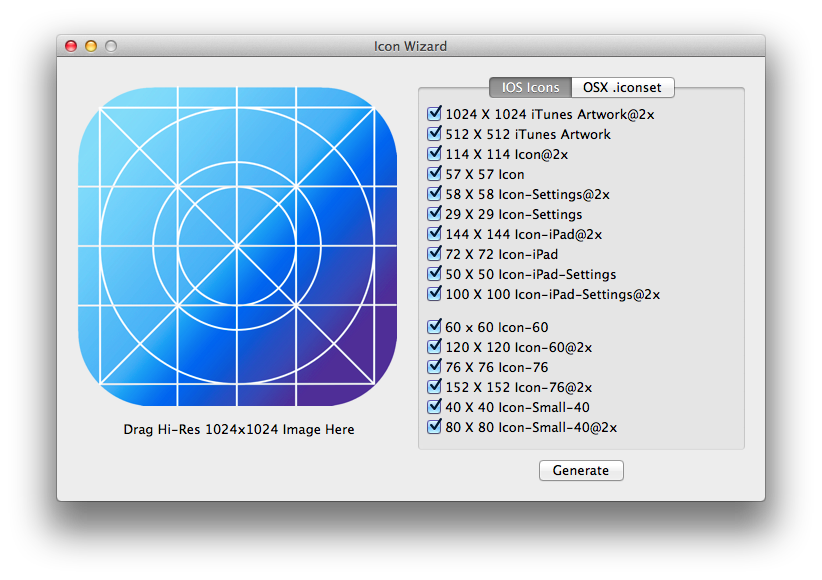Disable 50 X 50 Icon-iPad-Settings
Image resolution: width=822 pixels, height=580 pixels.
[x=434, y=274]
